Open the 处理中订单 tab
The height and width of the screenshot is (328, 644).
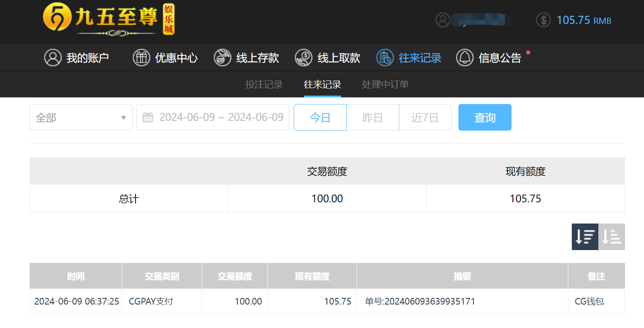pos(385,85)
